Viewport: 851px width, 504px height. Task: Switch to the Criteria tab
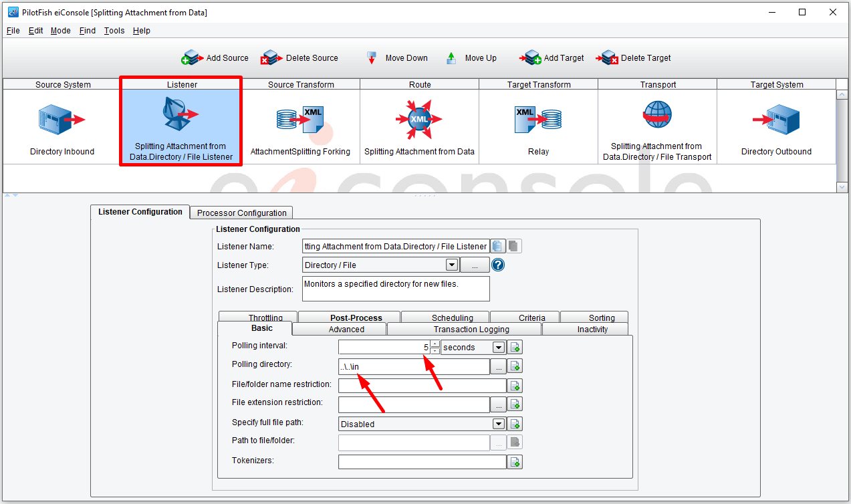point(525,318)
